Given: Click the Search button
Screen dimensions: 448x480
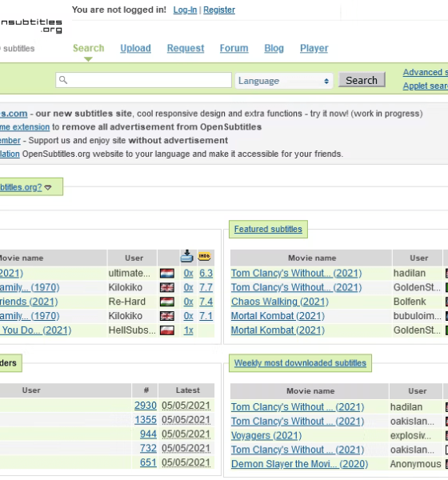Looking at the screenshot, I should [362, 80].
